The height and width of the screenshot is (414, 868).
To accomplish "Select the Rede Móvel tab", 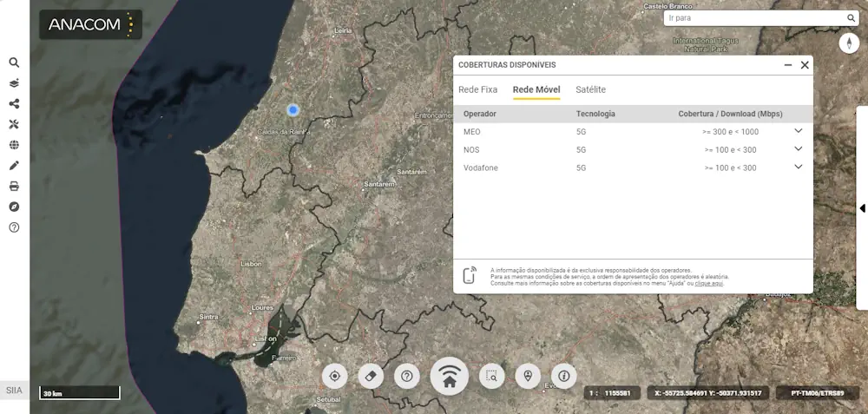I will (536, 89).
